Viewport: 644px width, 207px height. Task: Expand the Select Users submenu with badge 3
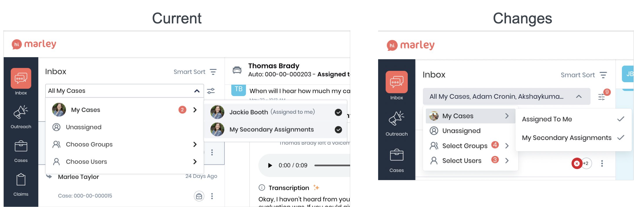click(x=507, y=160)
